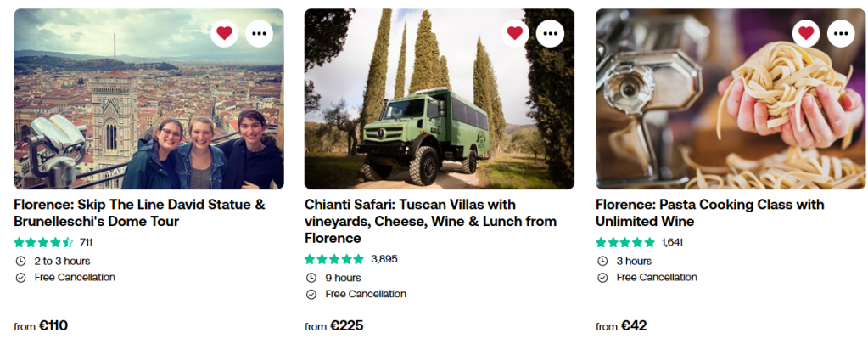
Task: Open Chianti Safari Tuscan Villas listing title
Action: pos(430,221)
